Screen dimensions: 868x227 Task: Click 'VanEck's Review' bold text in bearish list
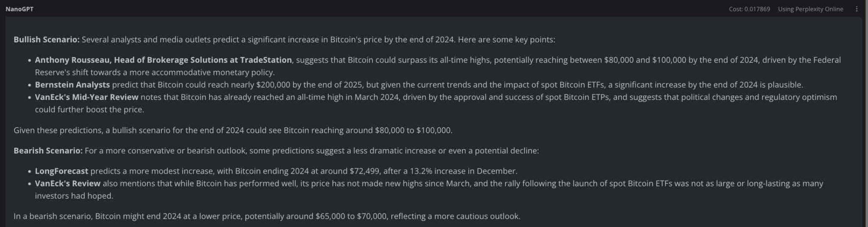67,183
